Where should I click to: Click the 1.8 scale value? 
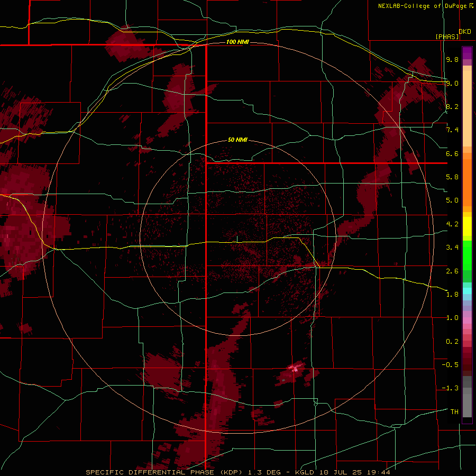(452, 295)
